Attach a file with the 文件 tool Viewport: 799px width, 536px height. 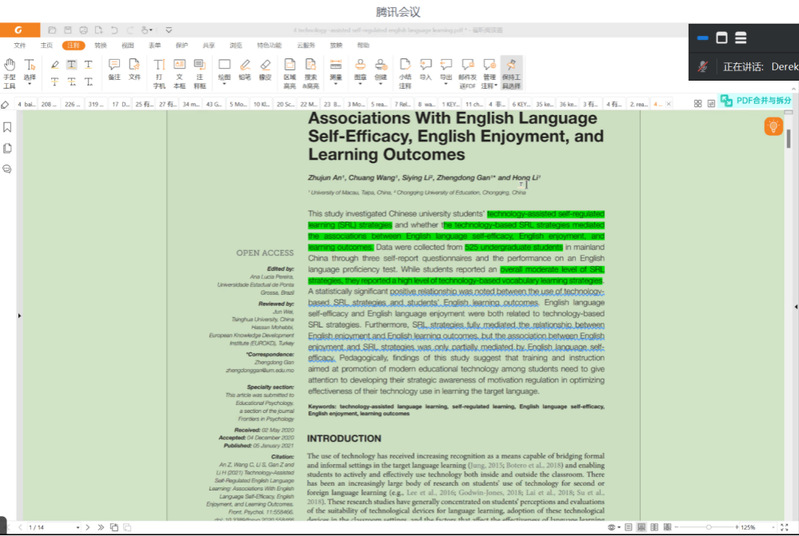(134, 69)
